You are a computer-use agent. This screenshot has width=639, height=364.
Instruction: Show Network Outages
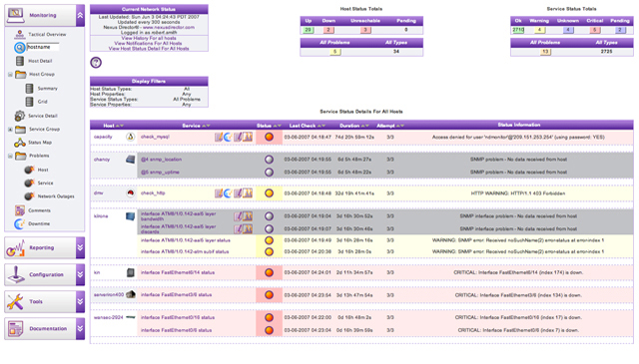click(56, 196)
